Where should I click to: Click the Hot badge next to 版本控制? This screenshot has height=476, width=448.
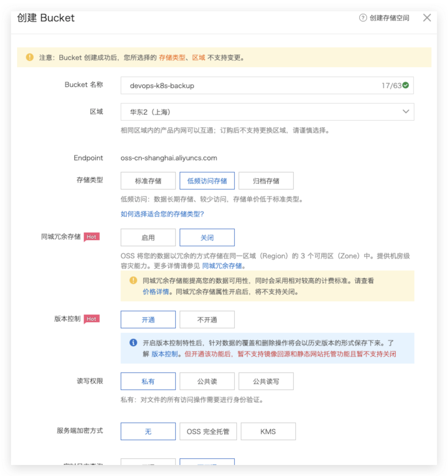pos(91,319)
